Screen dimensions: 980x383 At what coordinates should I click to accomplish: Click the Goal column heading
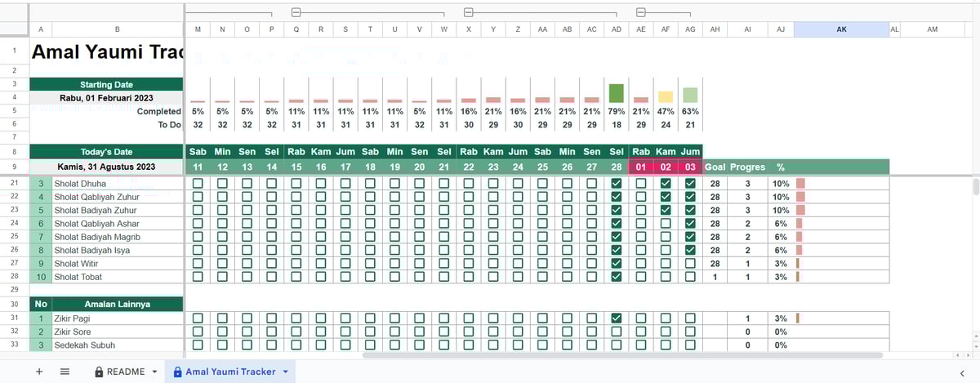coord(715,167)
